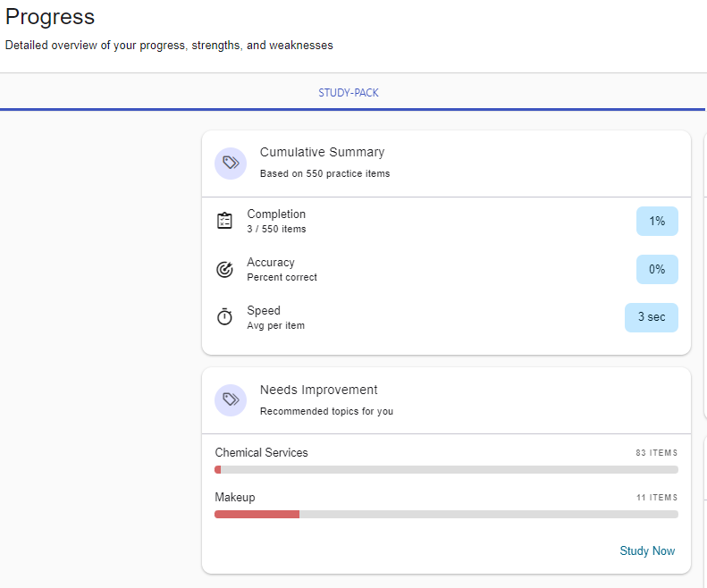This screenshot has width=707, height=588.
Task: Click the Chemical Services progress bar
Action: 446,469
